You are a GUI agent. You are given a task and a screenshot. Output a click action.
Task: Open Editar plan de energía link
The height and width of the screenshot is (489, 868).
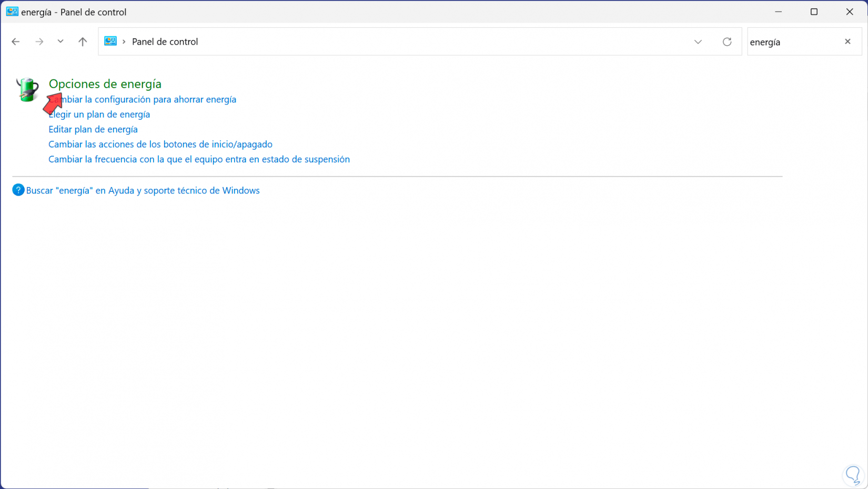click(93, 129)
